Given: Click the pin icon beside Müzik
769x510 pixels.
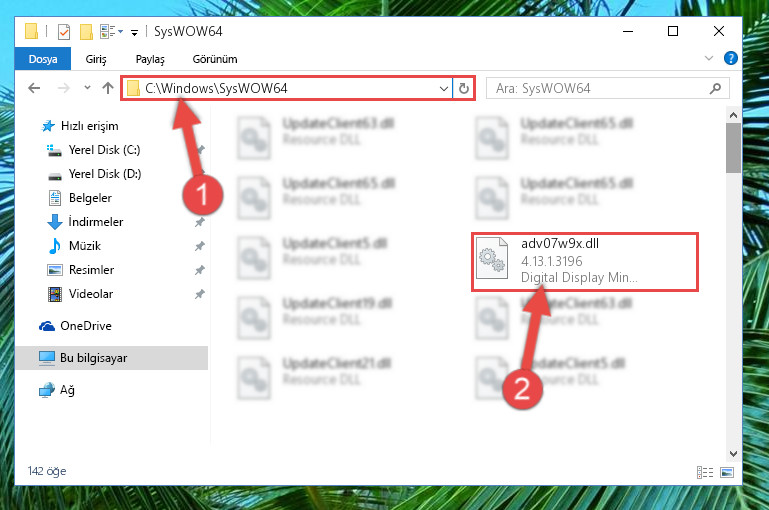Looking at the screenshot, I should coord(200,246).
